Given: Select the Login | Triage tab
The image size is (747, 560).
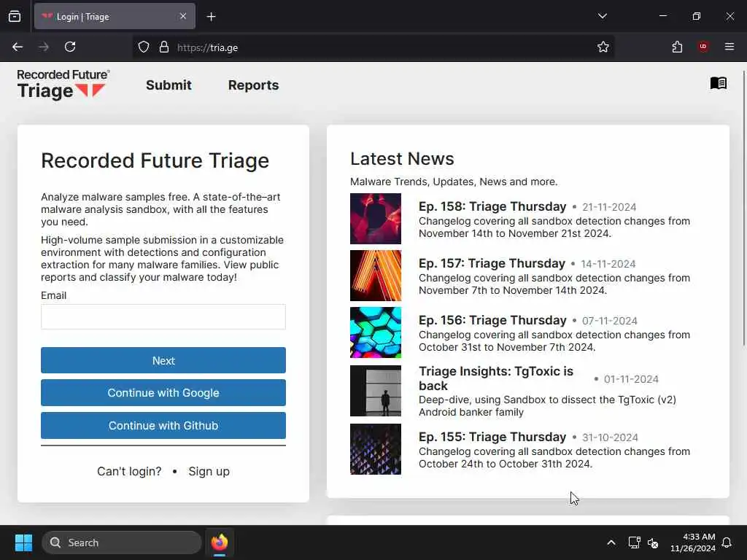Looking at the screenshot, I should (115, 17).
